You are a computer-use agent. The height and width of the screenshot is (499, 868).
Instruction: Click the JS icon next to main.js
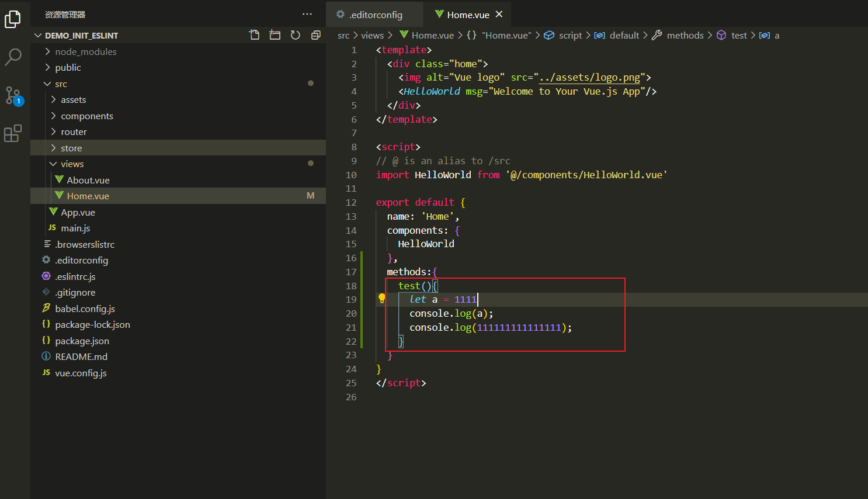(x=52, y=228)
